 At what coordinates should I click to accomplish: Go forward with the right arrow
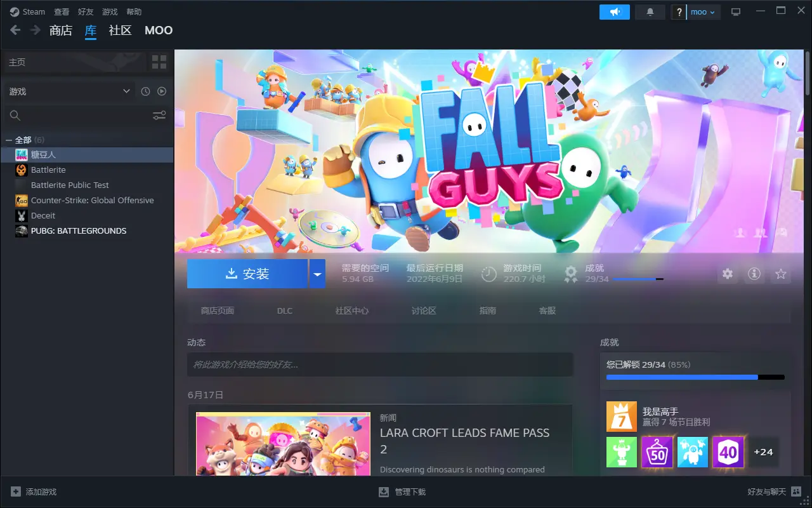[36, 30]
